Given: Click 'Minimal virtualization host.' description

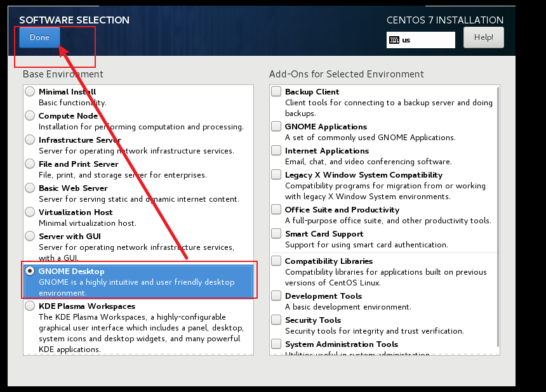Looking at the screenshot, I should coord(88,223).
